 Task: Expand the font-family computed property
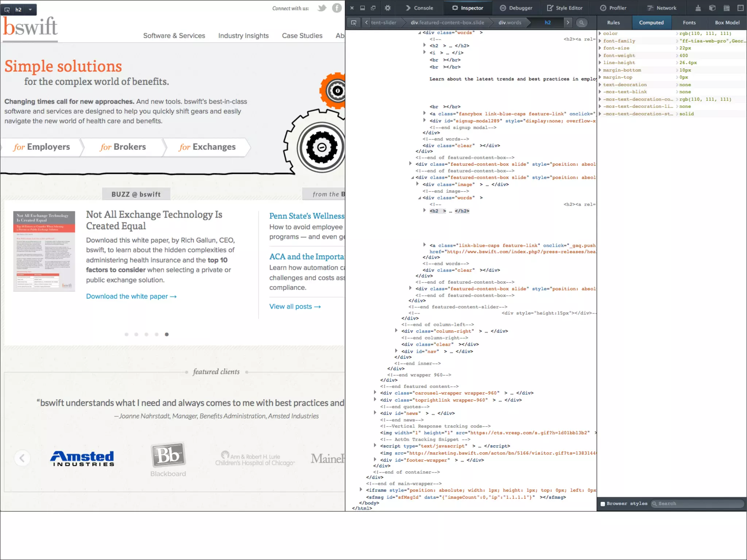[600, 41]
